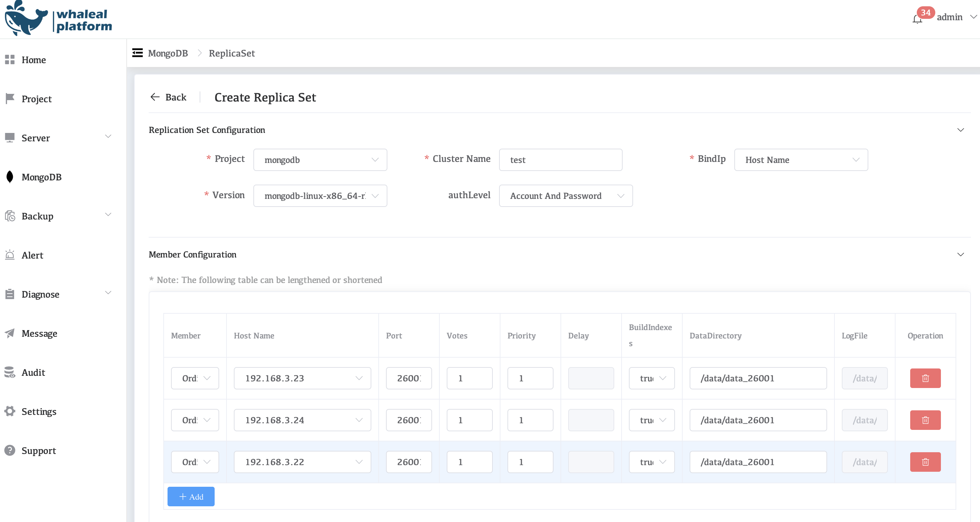Open the Version dropdown
Image resolution: width=980 pixels, height=522 pixels.
320,196
